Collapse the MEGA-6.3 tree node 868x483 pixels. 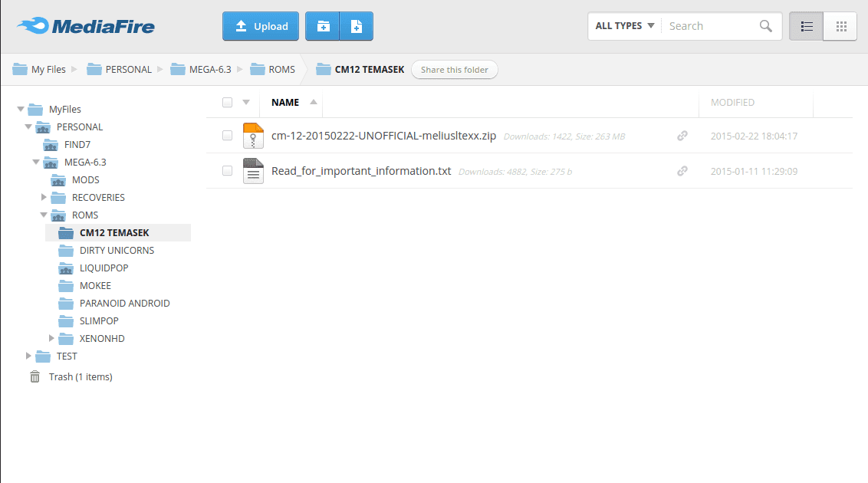coord(36,162)
